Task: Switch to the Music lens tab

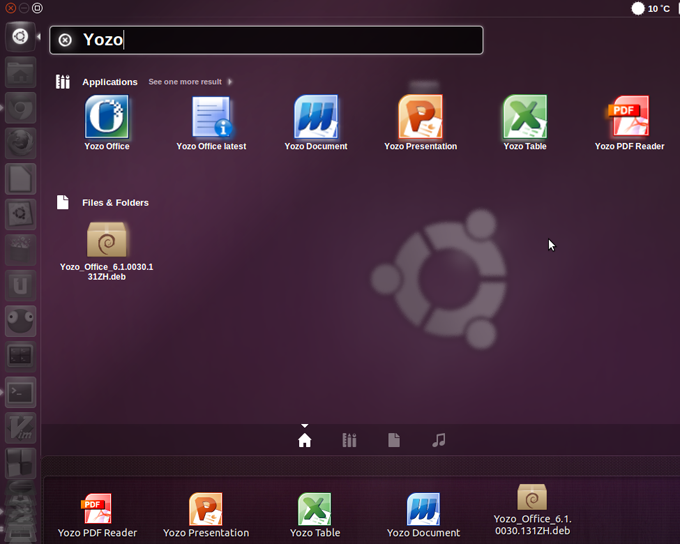Action: [x=438, y=440]
